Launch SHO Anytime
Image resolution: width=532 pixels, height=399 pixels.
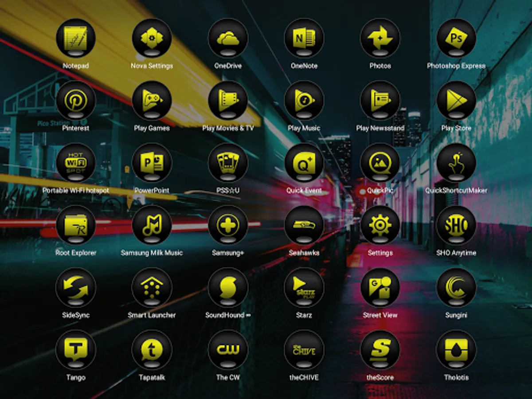(x=456, y=225)
